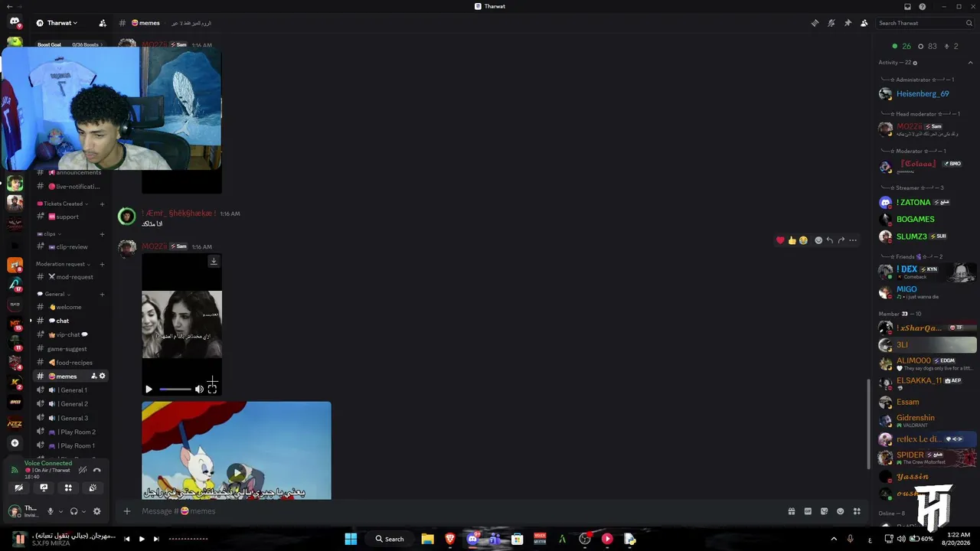The image size is (980, 551).
Task: Open the Help question mark icon
Action: tap(923, 6)
